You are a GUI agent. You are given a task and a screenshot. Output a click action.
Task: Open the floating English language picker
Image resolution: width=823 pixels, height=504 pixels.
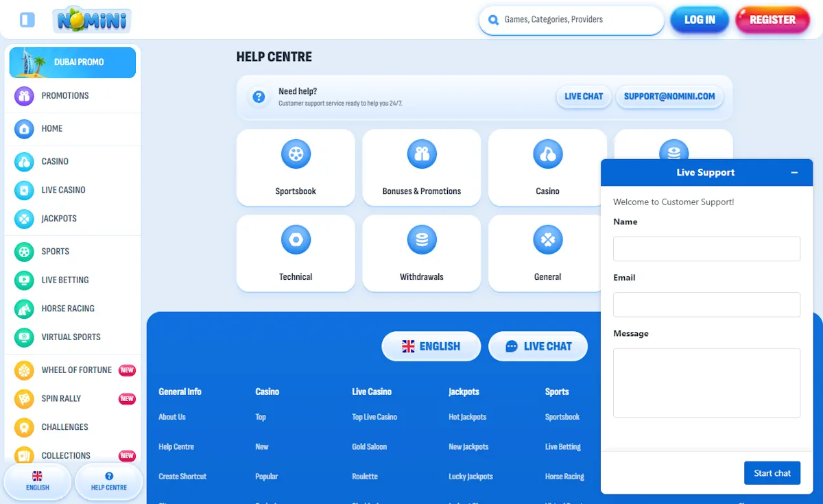point(37,481)
